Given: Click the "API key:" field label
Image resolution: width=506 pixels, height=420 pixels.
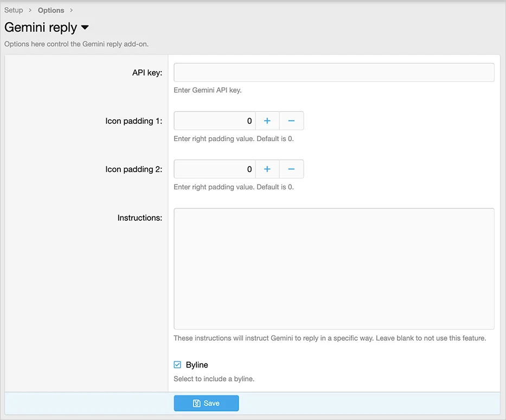Looking at the screenshot, I should tap(147, 73).
